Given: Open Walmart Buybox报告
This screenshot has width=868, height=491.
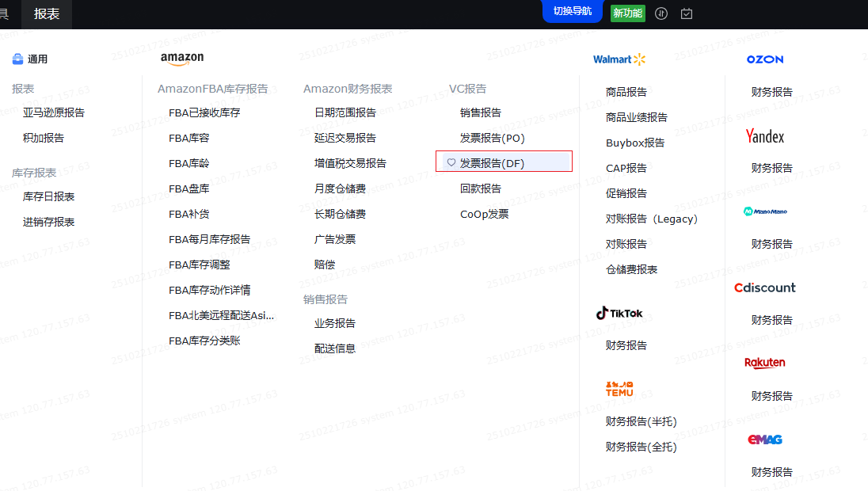Looking at the screenshot, I should (635, 143).
